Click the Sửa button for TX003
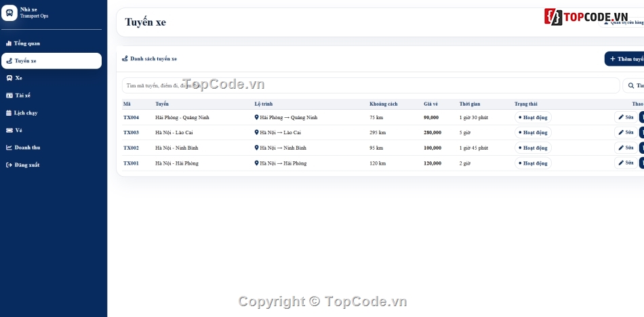 [626, 132]
